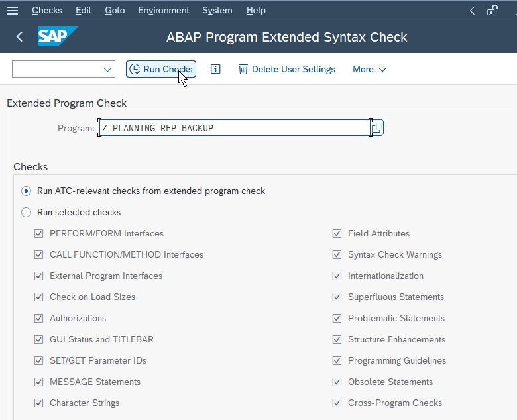Screen dimensions: 517x420
Task: Open the Checks menu
Action: pyautogui.click(x=47, y=11)
